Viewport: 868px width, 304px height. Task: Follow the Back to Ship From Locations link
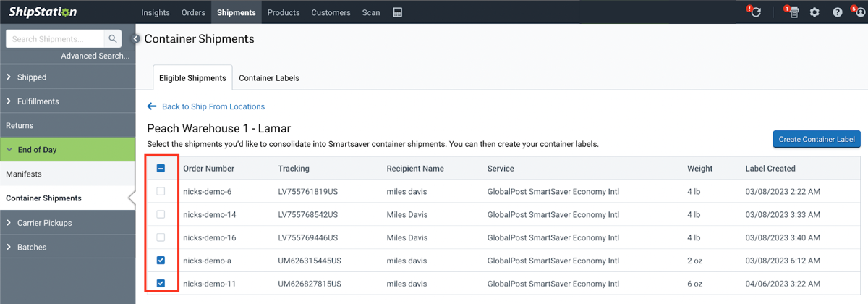click(x=213, y=106)
